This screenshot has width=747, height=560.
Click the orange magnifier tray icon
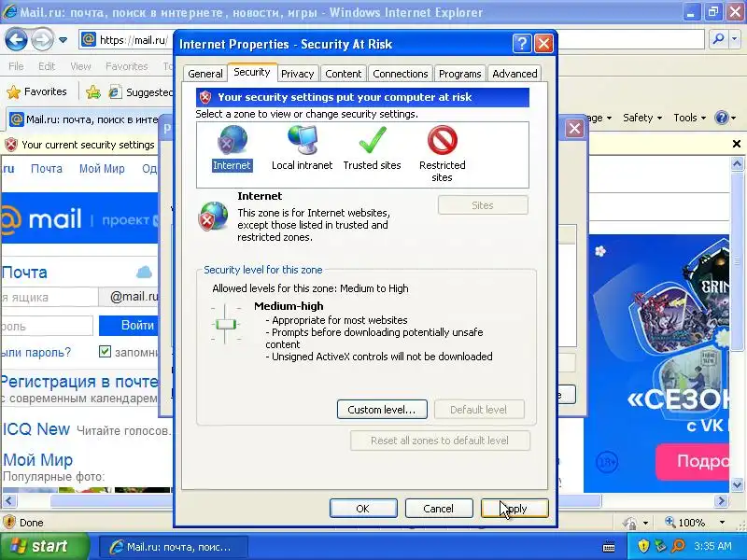678,546
